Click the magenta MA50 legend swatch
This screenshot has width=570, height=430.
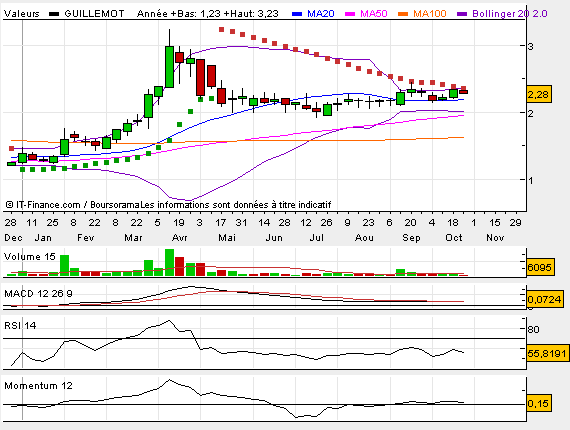tap(350, 14)
